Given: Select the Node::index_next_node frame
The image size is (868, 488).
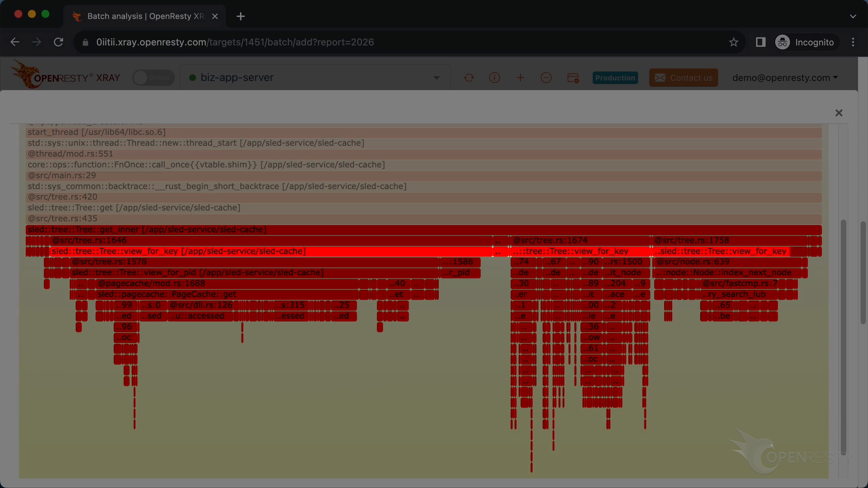Looking at the screenshot, I should 728,272.
